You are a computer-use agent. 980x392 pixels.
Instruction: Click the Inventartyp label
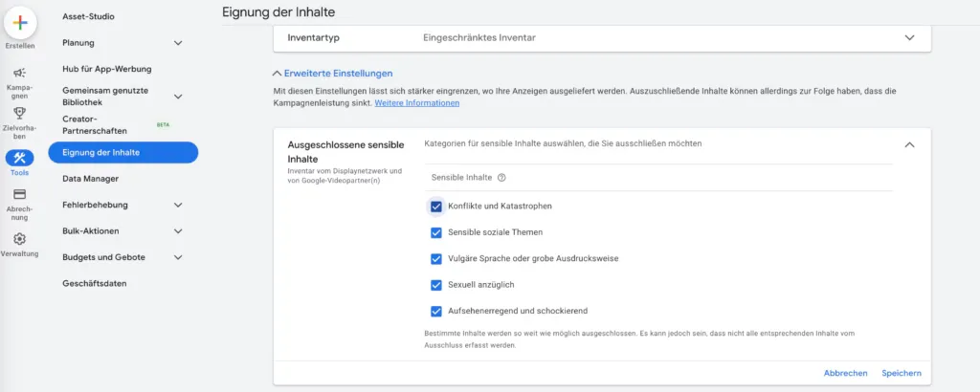click(x=314, y=38)
